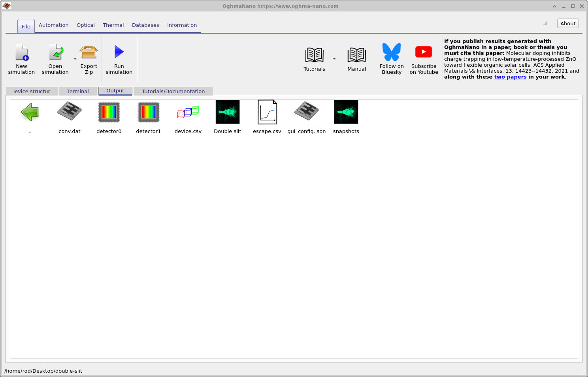The image size is (588, 377).
Task: Run the simulation
Action: [119, 58]
